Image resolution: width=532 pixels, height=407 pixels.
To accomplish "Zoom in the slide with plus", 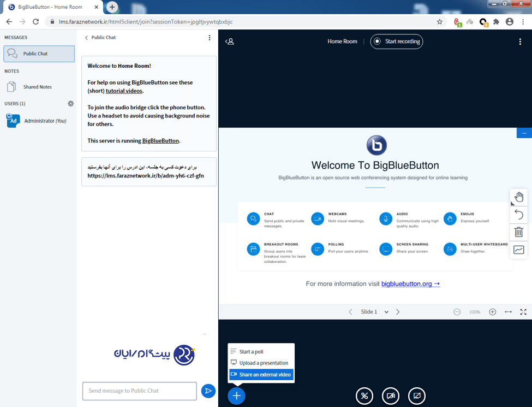I will 492,312.
